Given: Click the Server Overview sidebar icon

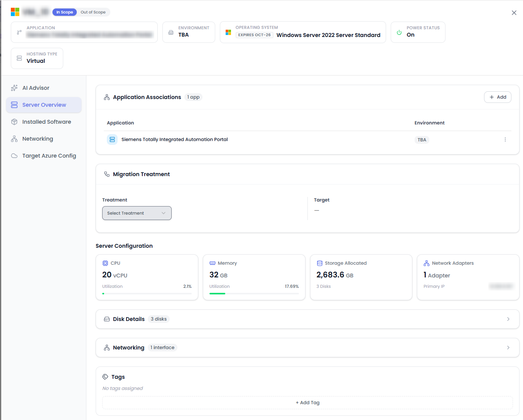Looking at the screenshot, I should [14, 105].
